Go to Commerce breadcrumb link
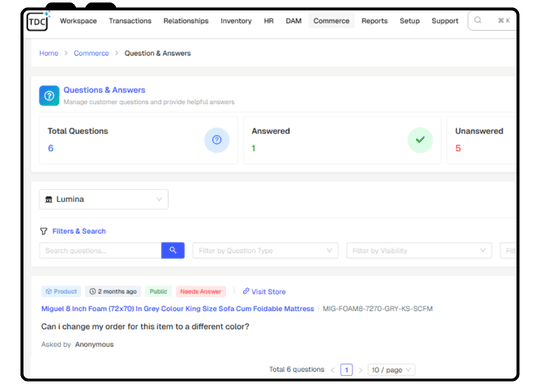This screenshot has width=540, height=384. tap(91, 53)
